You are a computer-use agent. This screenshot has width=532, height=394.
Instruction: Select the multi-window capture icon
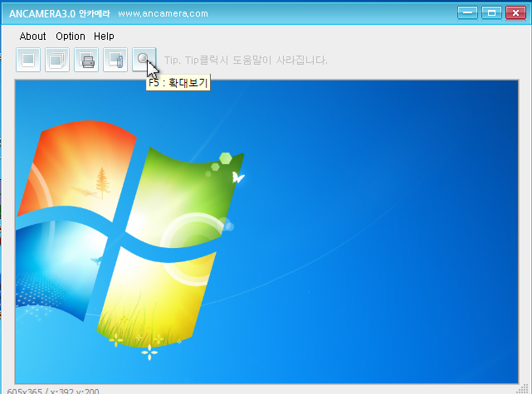[57, 60]
